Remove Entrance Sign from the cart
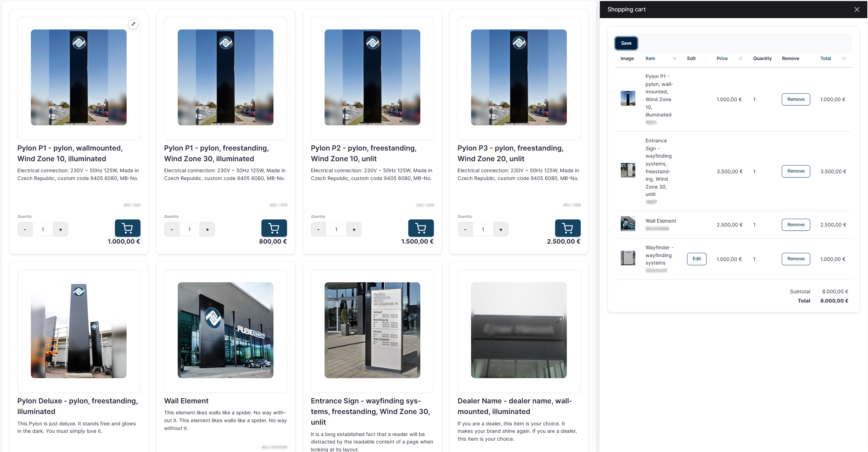 coord(796,171)
